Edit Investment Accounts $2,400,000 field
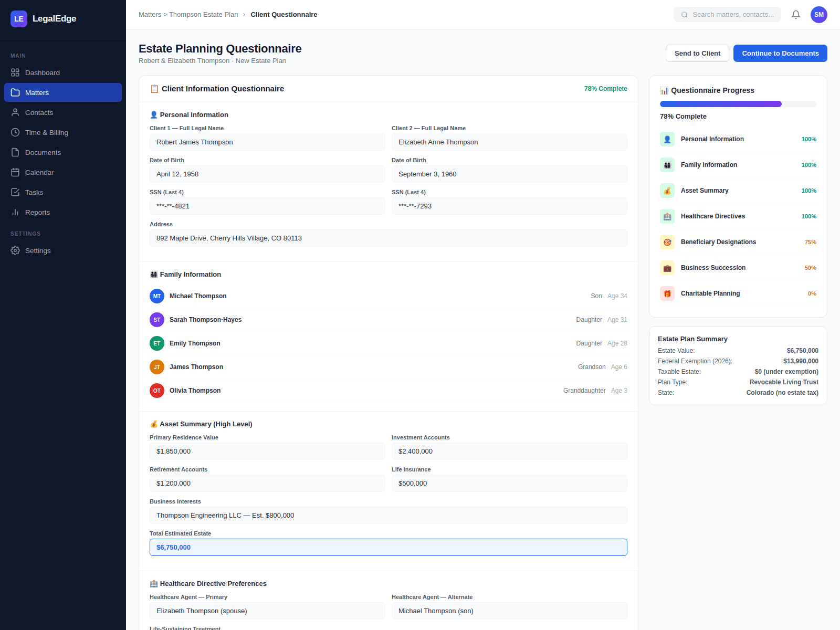The height and width of the screenshot is (630, 840). click(509, 451)
